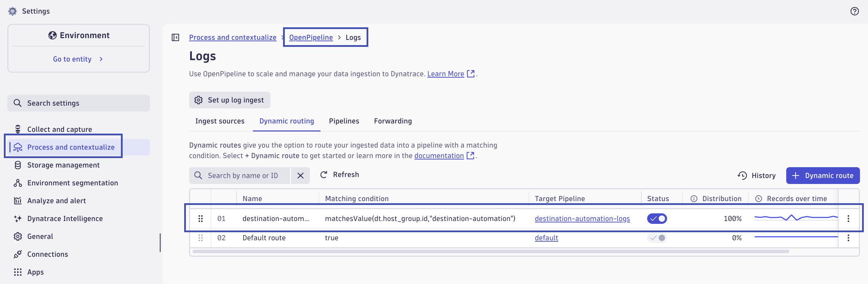Click the Storage management database icon

pos(18,165)
